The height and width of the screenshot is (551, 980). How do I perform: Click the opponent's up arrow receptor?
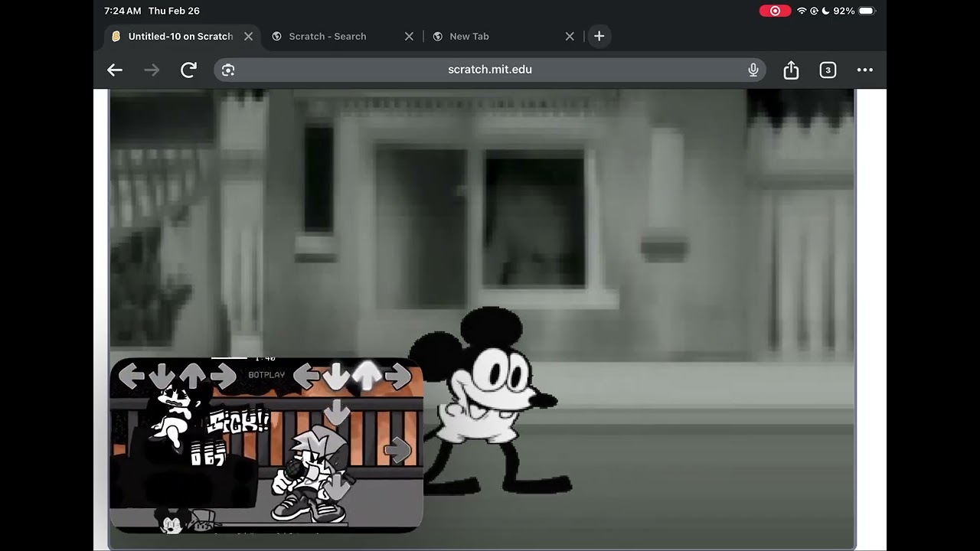[x=192, y=376]
